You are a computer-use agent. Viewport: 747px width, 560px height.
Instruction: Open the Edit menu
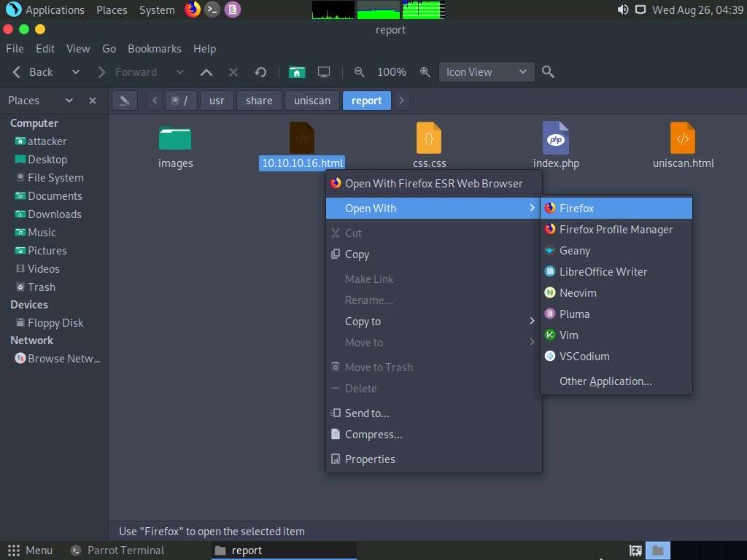(x=45, y=49)
